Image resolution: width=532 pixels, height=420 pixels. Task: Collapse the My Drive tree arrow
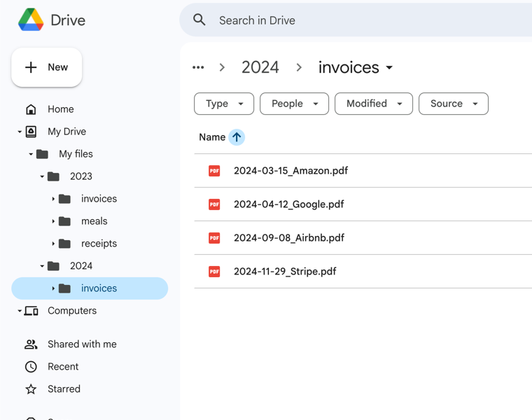pos(20,132)
